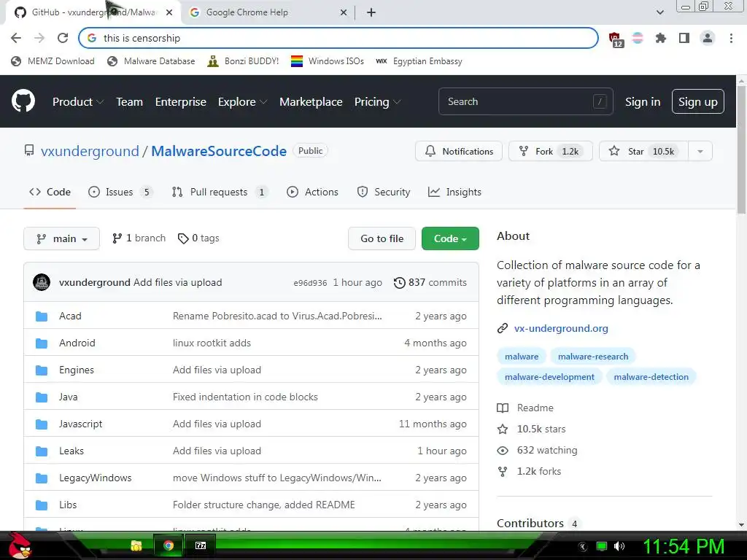
Task: View the 0 tags link
Action: 198,238
